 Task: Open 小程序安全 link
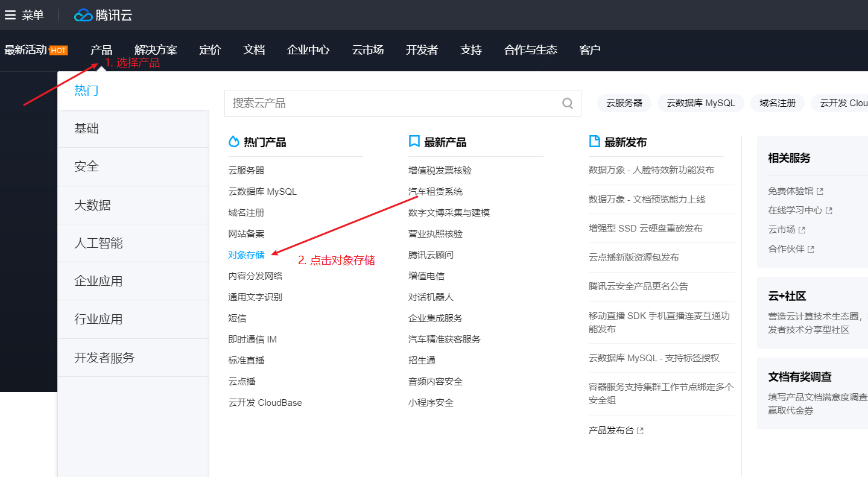pos(431,403)
